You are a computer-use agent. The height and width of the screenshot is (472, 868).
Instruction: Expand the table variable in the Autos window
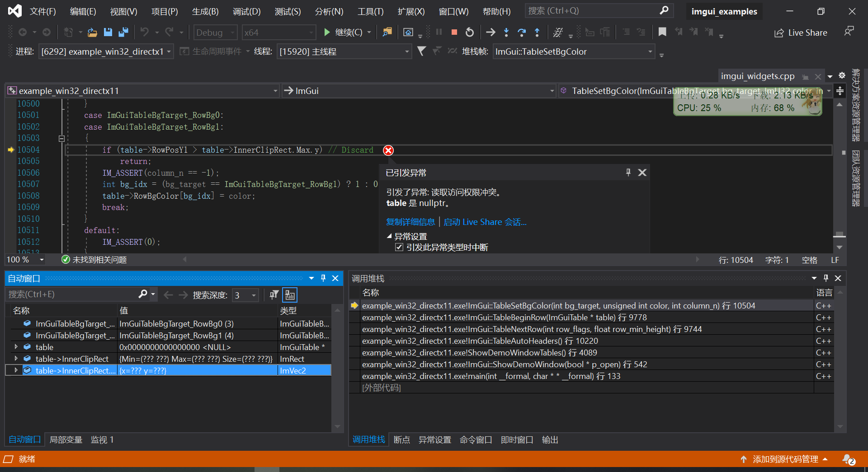pyautogui.click(x=15, y=347)
